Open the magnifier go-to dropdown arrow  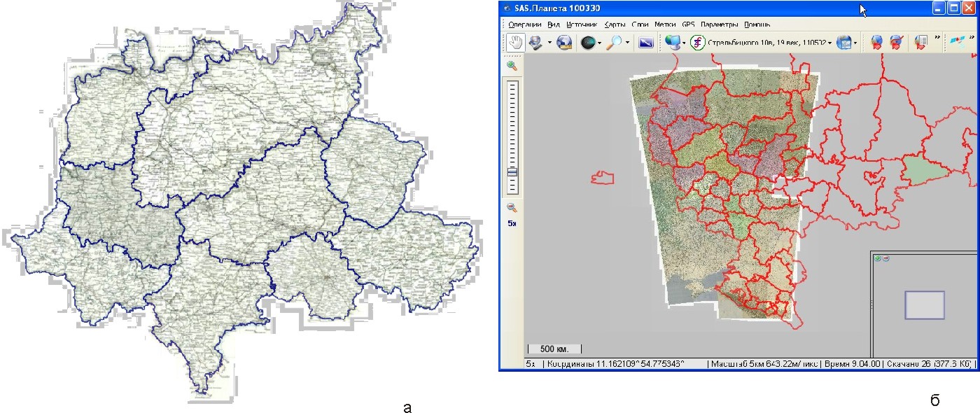pos(627,43)
